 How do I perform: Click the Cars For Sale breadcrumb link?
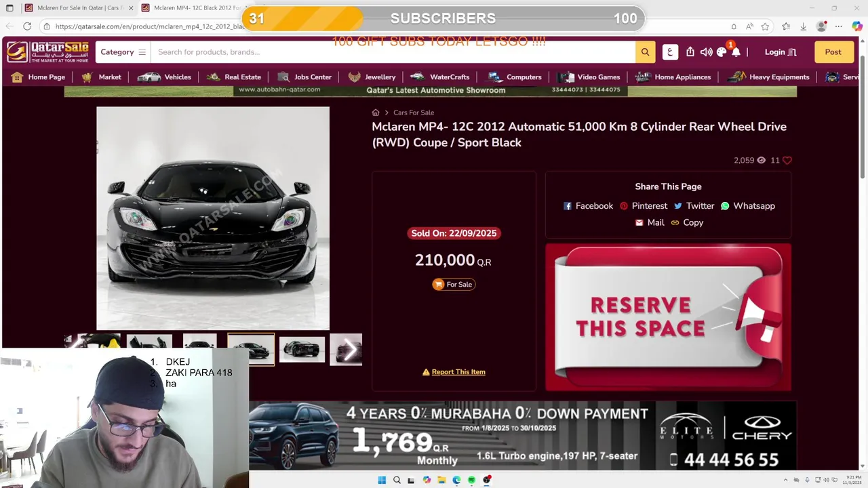(x=414, y=113)
